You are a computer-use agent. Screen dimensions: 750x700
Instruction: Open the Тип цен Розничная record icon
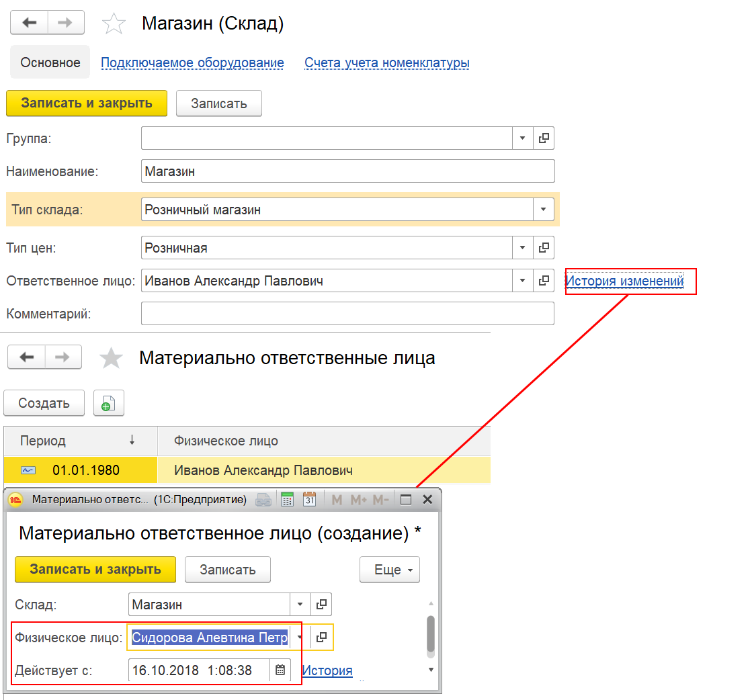click(544, 248)
